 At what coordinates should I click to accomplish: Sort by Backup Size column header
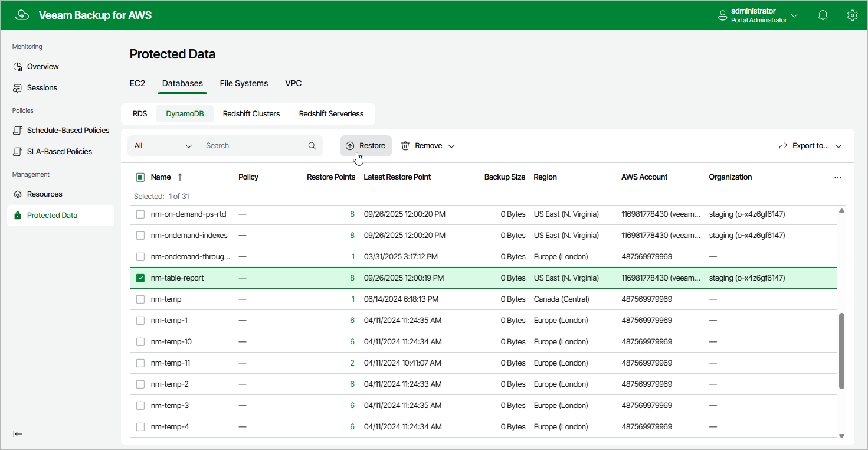(505, 177)
